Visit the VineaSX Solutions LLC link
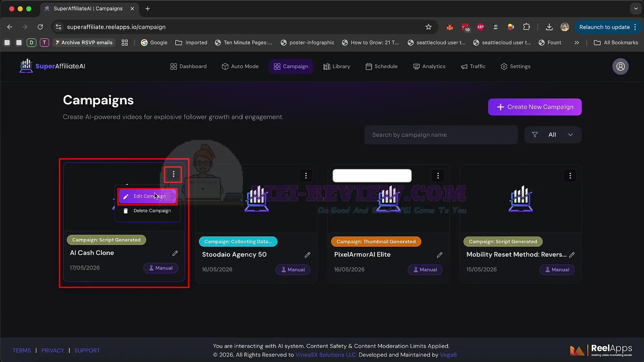 326,355
